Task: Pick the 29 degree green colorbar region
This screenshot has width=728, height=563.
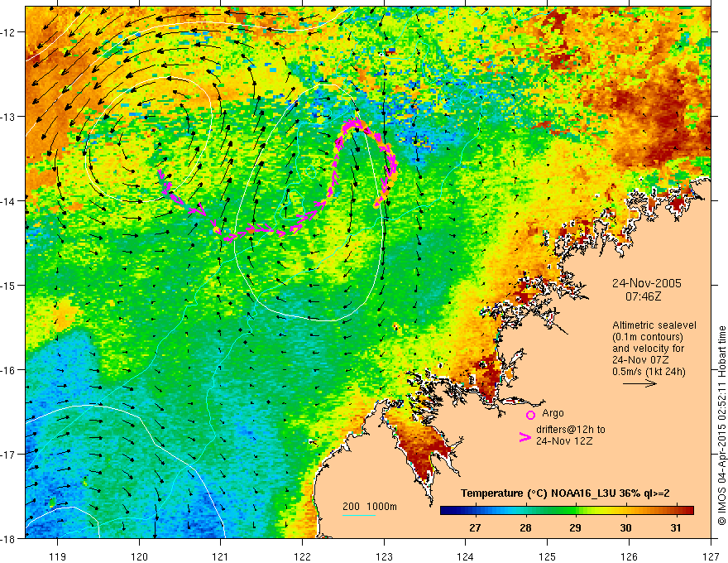Action: tap(576, 511)
